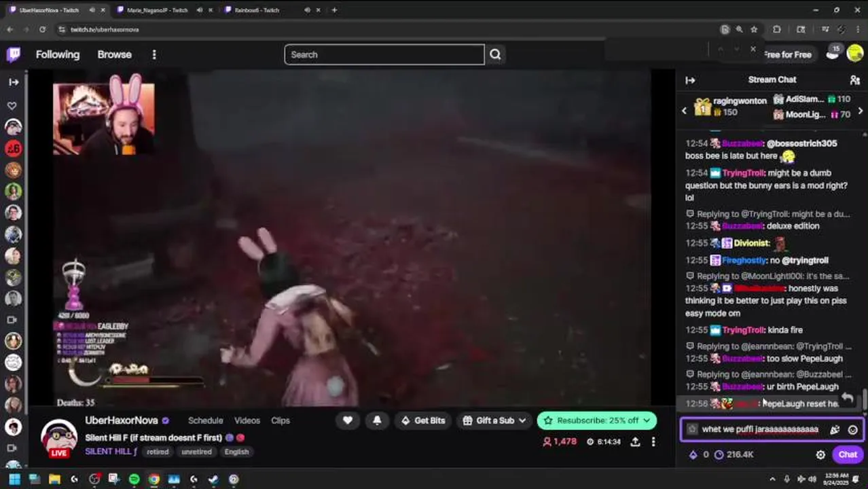Viewport: 868px width, 489px height.
Task: Open the Resubscribe 25% off dropdown
Action: tap(596, 420)
